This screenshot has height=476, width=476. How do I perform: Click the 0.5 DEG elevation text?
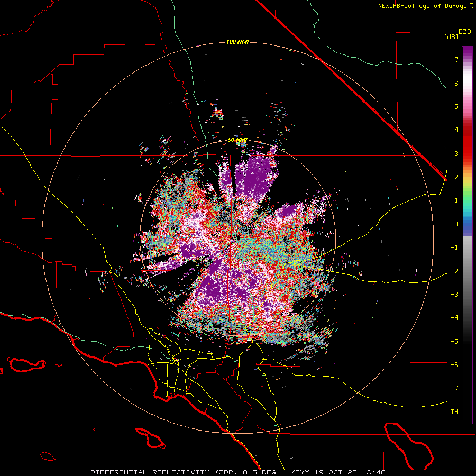pos(259,472)
